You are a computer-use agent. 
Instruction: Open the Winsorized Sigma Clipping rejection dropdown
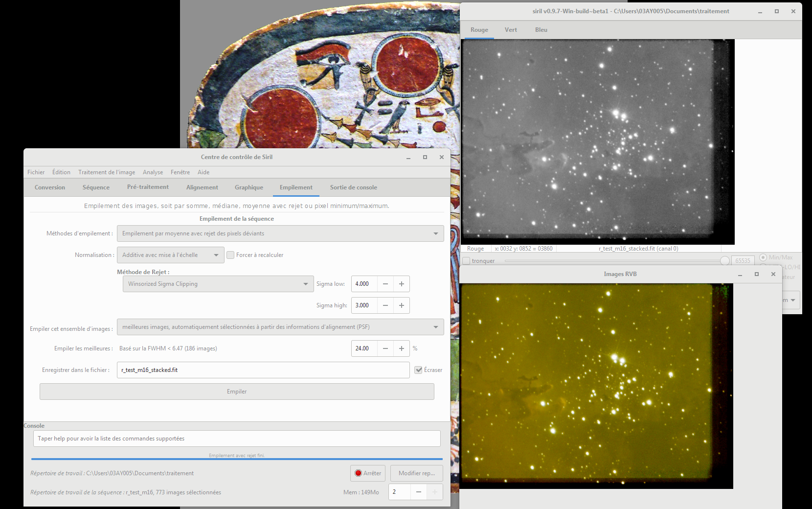(218, 284)
